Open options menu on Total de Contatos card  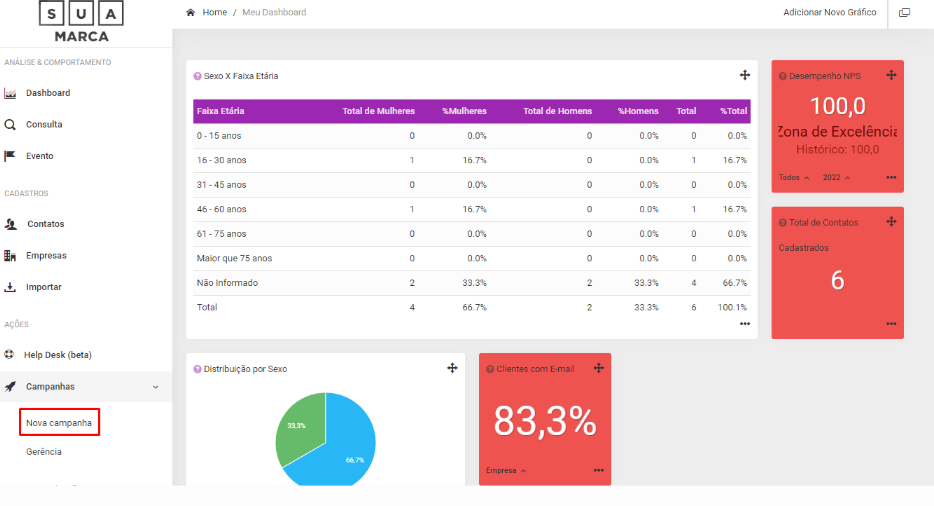[x=890, y=324]
